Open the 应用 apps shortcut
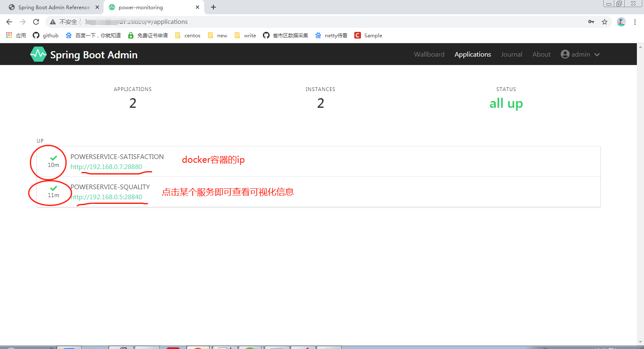 coord(16,35)
